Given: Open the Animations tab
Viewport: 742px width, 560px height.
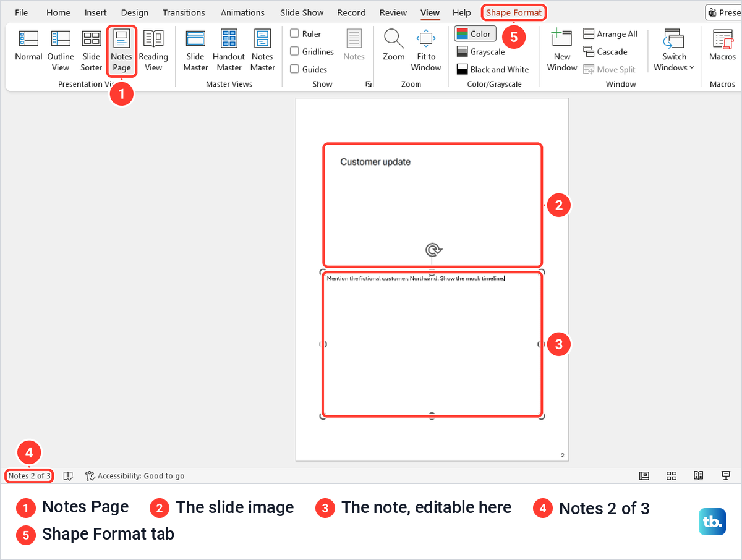Looking at the screenshot, I should pos(242,12).
